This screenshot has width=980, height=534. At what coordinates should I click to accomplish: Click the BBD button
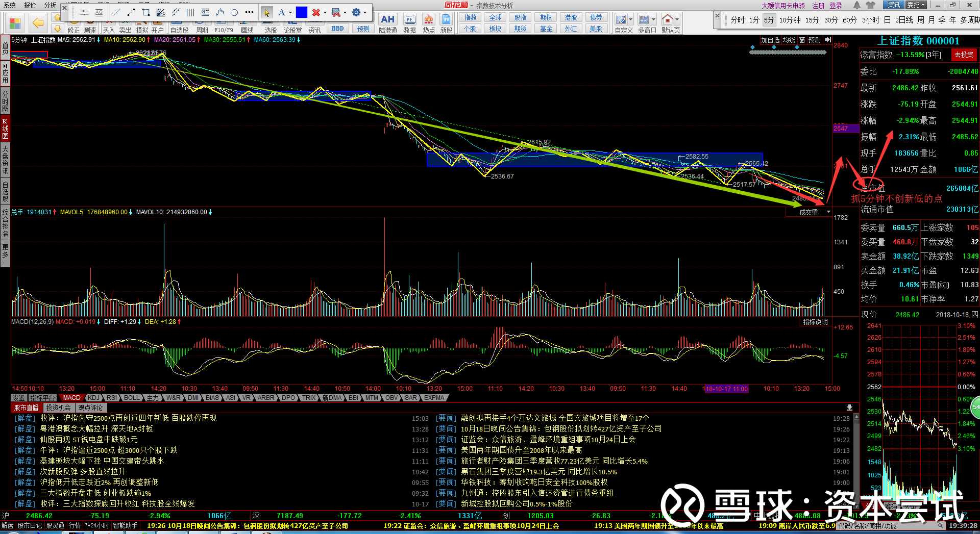click(x=338, y=29)
